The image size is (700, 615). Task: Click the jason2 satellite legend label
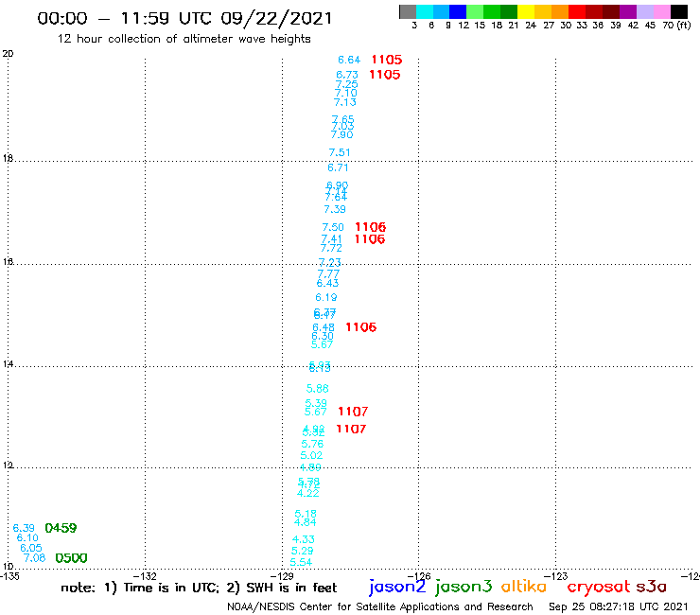397,587
